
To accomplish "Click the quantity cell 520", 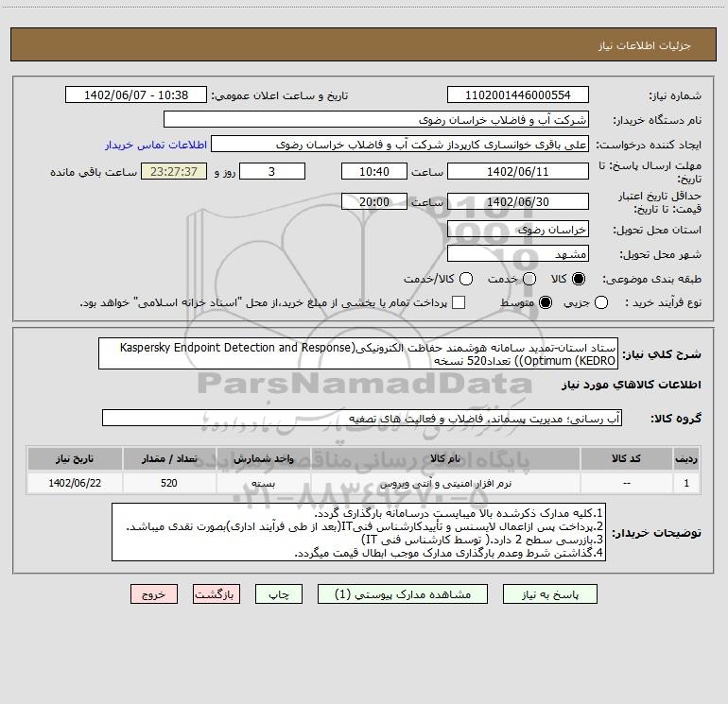I will 169,483.
